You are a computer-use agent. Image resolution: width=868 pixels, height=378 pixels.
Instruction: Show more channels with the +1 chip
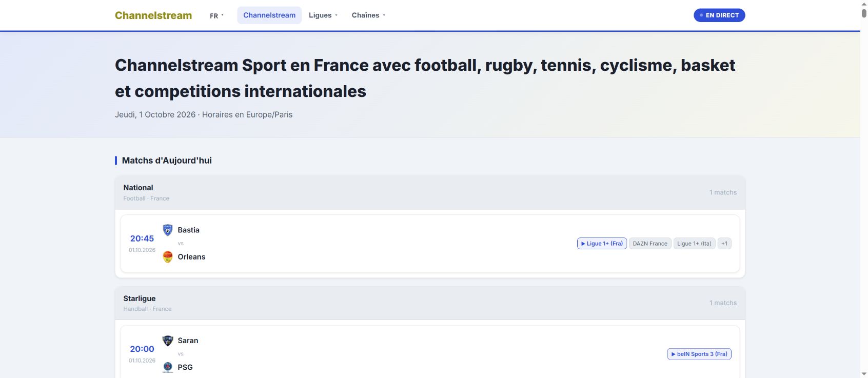(x=724, y=244)
